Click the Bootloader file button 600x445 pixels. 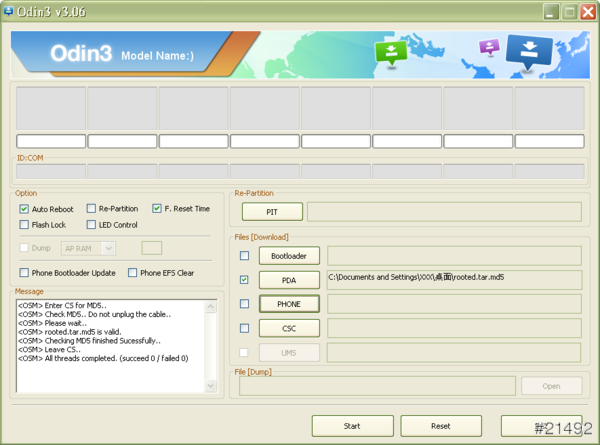click(x=289, y=256)
